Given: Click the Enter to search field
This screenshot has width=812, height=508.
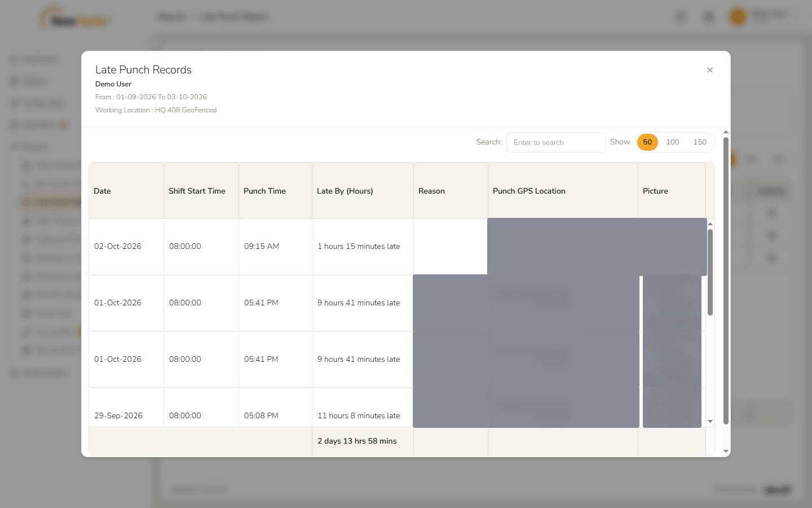Looking at the screenshot, I should [x=555, y=142].
